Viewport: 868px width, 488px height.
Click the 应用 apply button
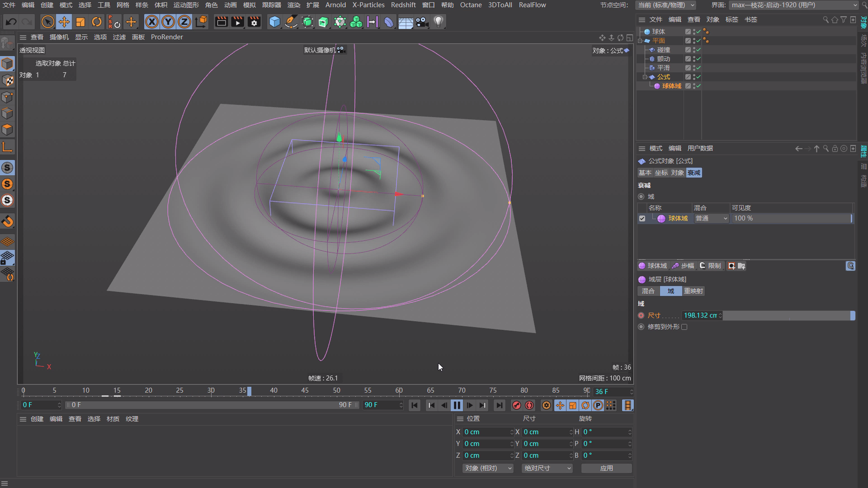pyautogui.click(x=606, y=468)
